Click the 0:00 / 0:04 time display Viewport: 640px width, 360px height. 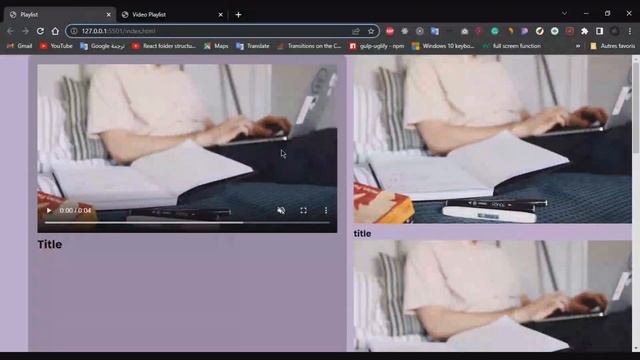click(x=76, y=211)
